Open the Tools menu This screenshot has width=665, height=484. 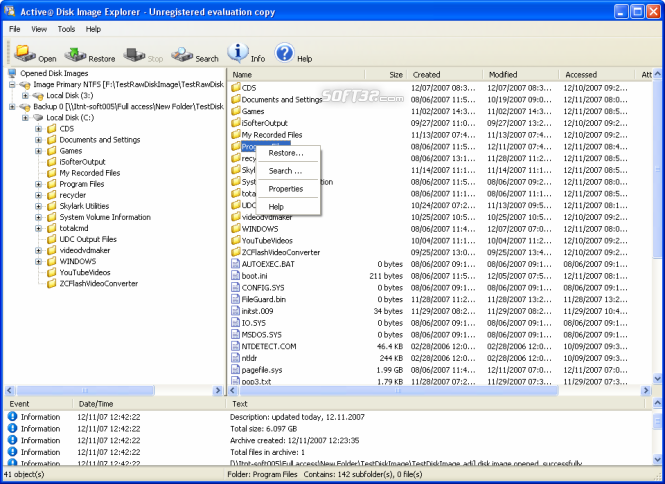point(66,29)
